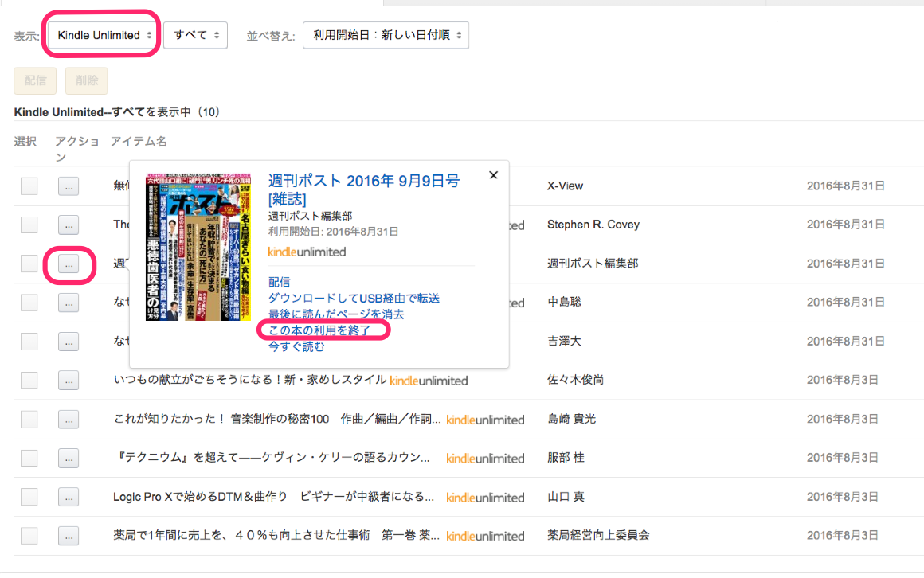Image resolution: width=924 pixels, height=578 pixels.
Task: Open action menu for 佐々木俊尚 row
Action: tap(69, 381)
